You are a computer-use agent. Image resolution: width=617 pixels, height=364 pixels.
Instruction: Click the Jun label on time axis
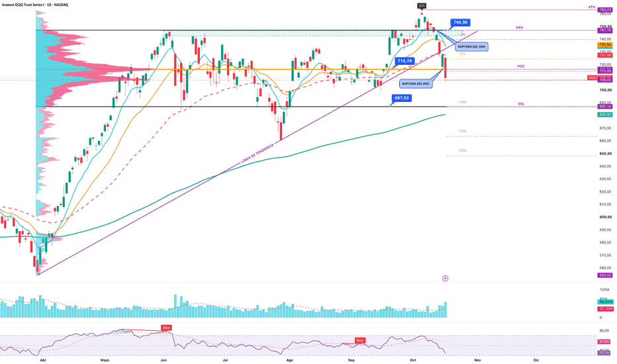tap(164, 360)
